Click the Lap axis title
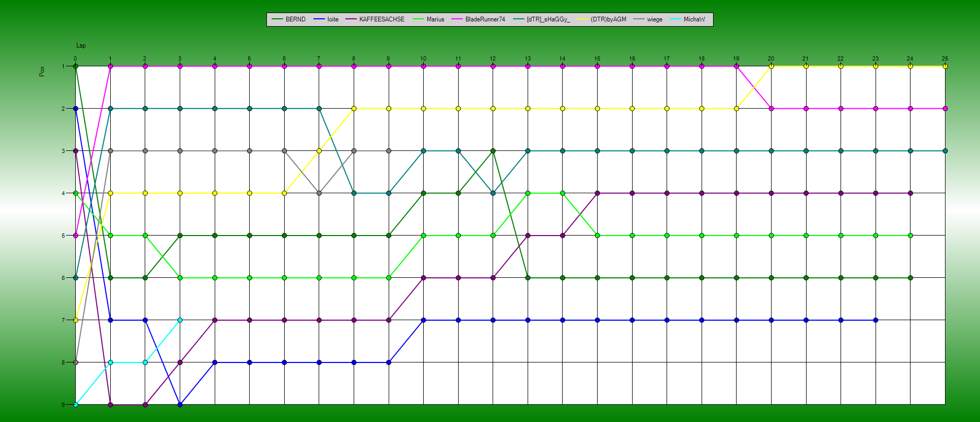 (x=81, y=45)
